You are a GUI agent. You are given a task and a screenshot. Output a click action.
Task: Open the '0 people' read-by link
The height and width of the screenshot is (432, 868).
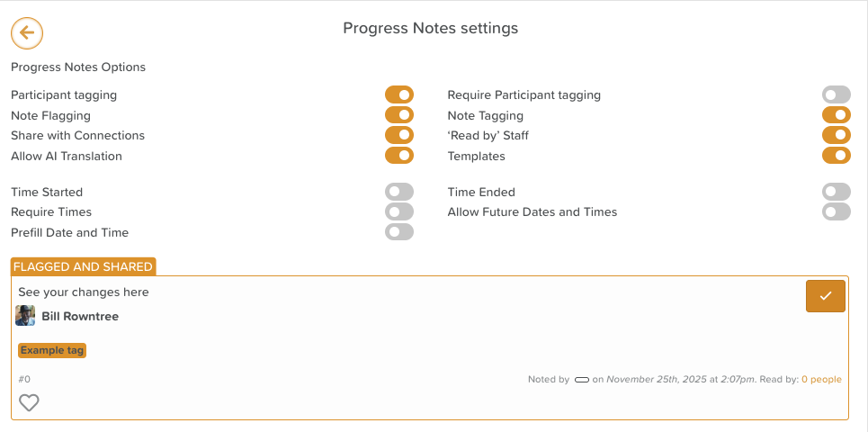[821, 379]
